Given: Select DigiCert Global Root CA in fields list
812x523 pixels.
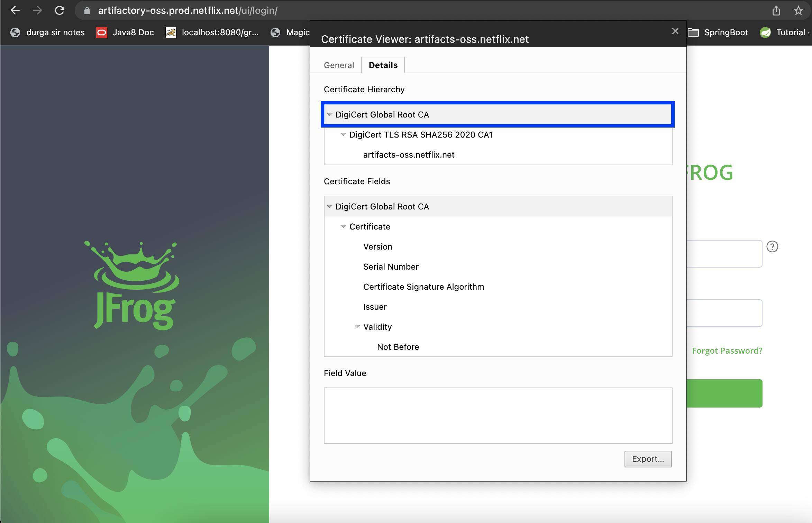Looking at the screenshot, I should click(498, 207).
